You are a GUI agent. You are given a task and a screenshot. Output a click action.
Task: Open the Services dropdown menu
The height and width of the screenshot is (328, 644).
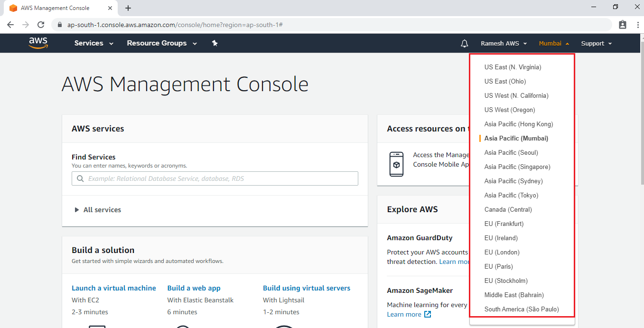(94, 43)
